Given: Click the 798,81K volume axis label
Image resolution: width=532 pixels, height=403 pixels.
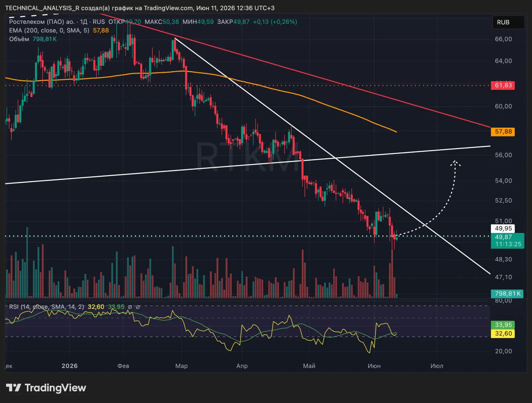Looking at the screenshot, I should click(507, 294).
